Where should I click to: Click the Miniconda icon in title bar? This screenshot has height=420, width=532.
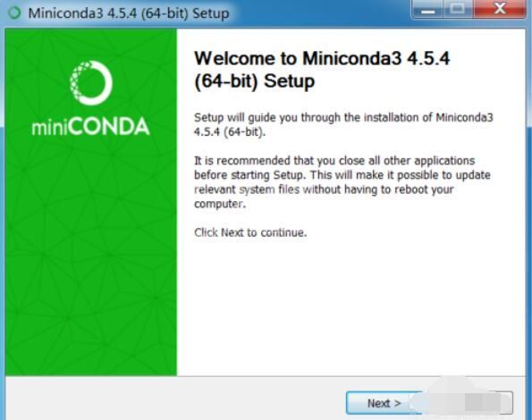pos(14,13)
